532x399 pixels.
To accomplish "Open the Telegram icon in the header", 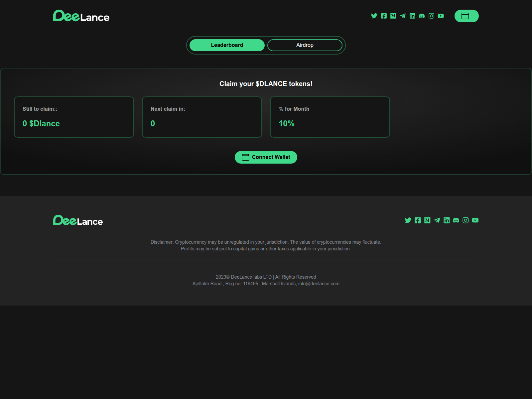I will pyautogui.click(x=403, y=16).
